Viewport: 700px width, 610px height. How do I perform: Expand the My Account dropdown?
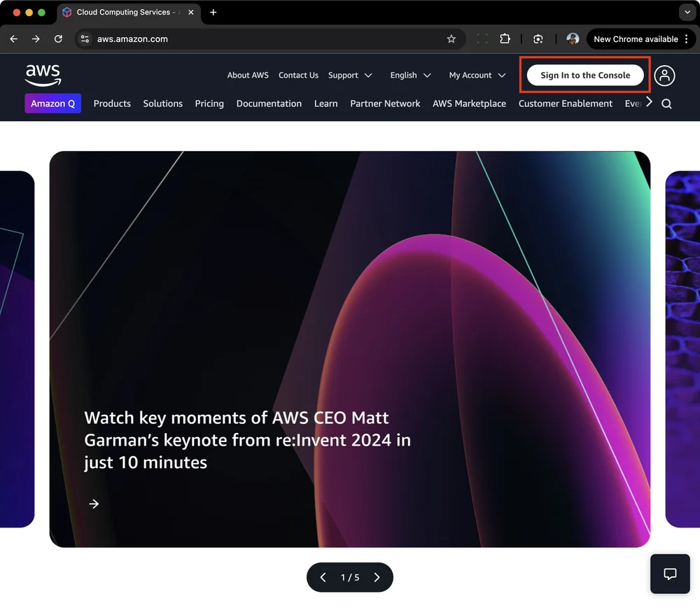pos(477,76)
